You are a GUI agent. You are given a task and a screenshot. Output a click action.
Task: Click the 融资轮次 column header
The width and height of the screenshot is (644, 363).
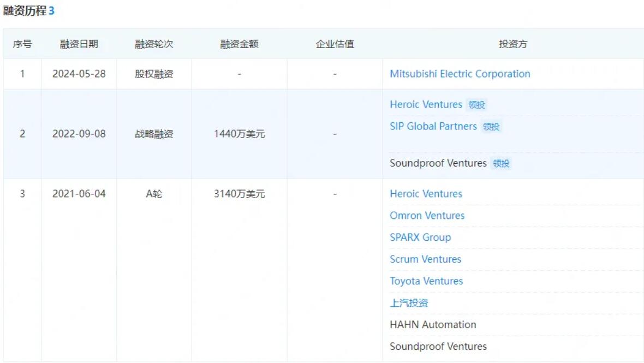[x=154, y=44]
